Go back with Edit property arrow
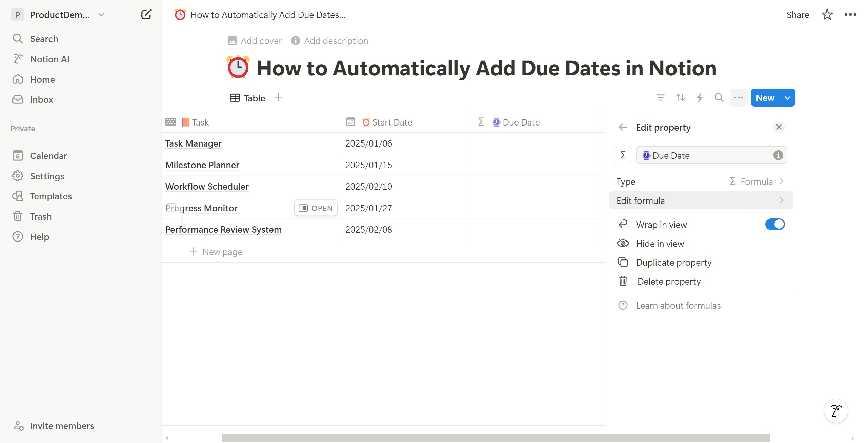This screenshot has height=443, width=868. (x=623, y=127)
